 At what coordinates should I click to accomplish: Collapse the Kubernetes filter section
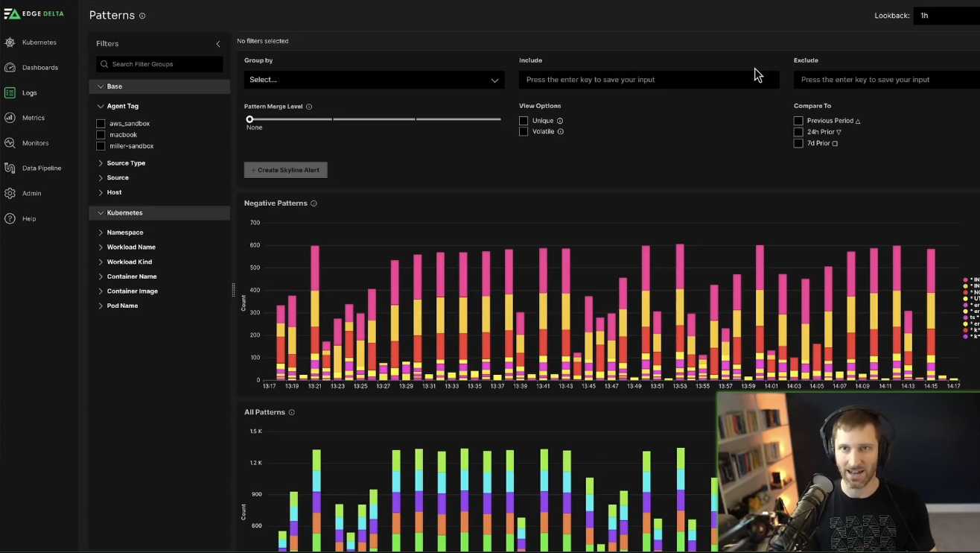pos(101,213)
